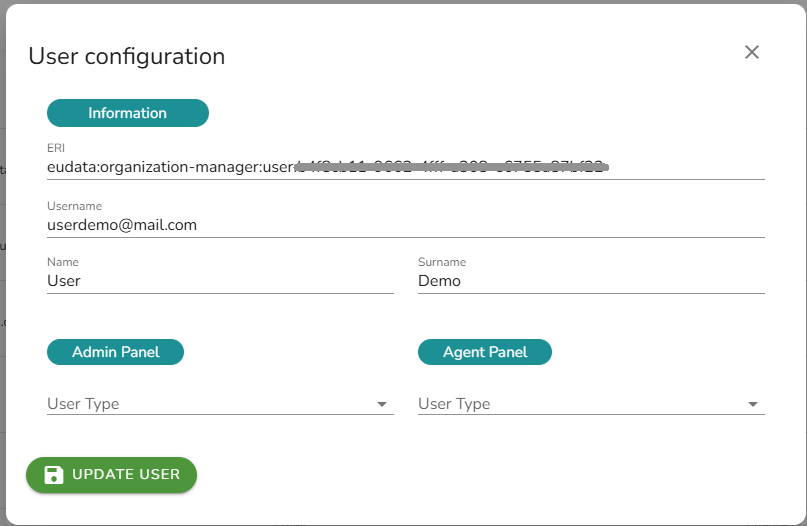The width and height of the screenshot is (807, 526).
Task: Edit the Username field userdemo@mail.com
Action: (x=406, y=225)
